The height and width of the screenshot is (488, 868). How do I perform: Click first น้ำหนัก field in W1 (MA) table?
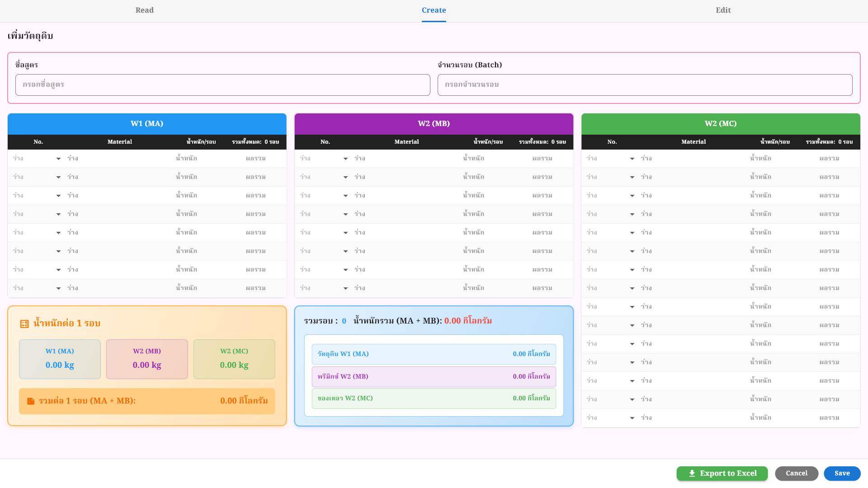[187, 159]
